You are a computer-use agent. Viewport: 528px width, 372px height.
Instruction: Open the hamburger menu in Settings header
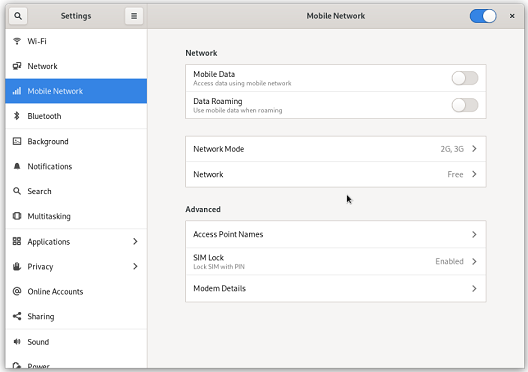coord(134,16)
